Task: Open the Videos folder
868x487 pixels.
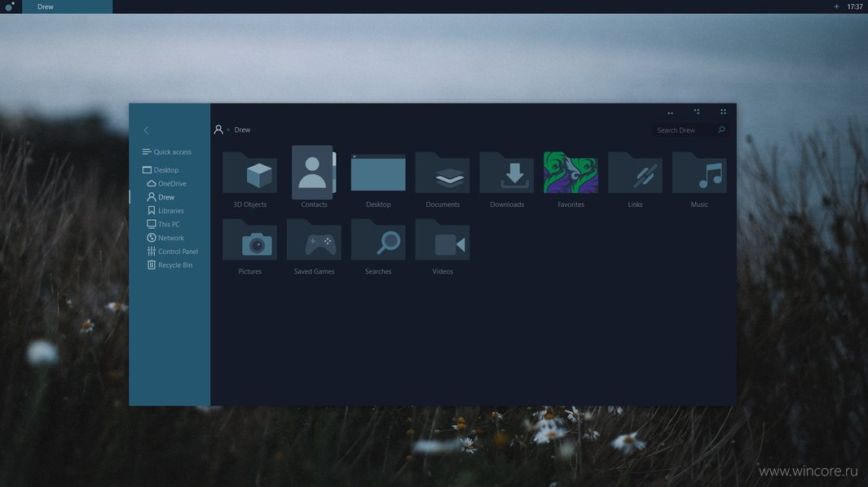Action: (x=443, y=240)
